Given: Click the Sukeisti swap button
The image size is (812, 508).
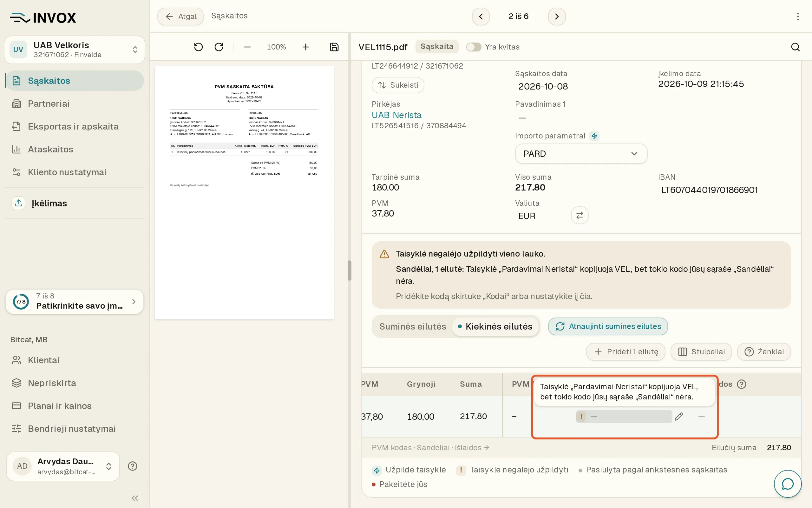Looking at the screenshot, I should [398, 85].
